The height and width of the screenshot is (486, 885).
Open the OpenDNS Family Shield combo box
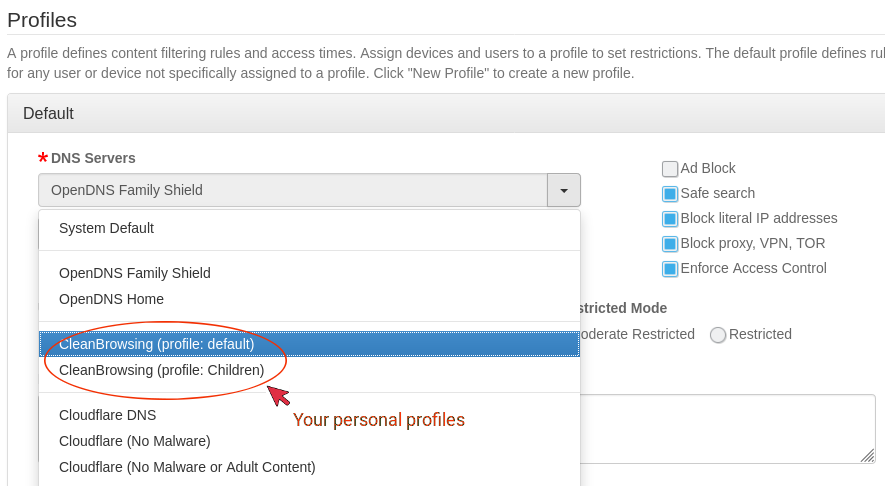coord(293,190)
